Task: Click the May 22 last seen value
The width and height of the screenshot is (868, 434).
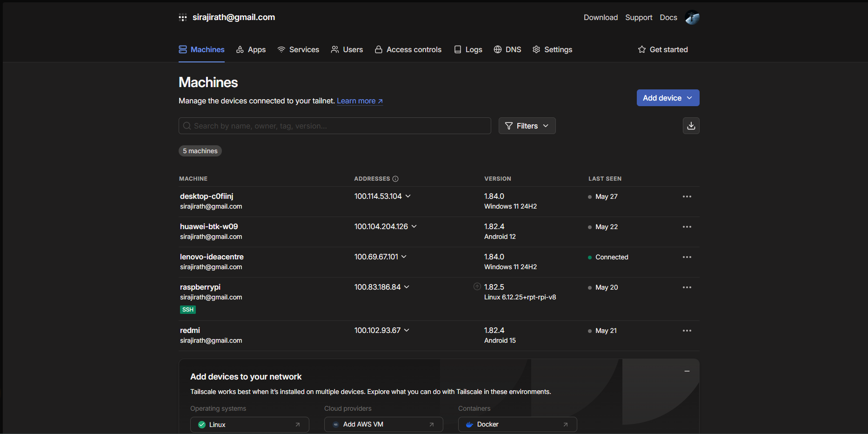Action: click(x=607, y=227)
